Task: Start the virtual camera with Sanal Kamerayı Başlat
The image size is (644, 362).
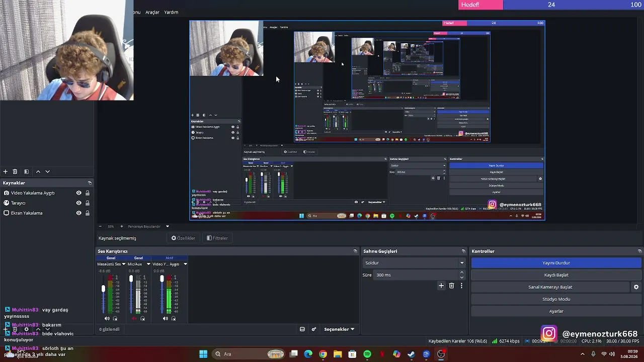Action: tap(550, 287)
